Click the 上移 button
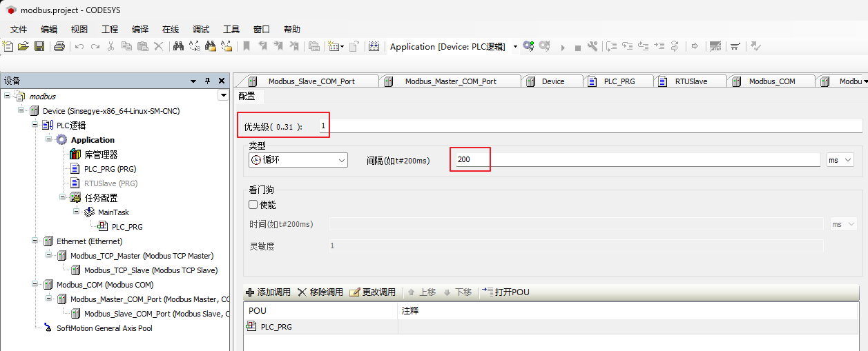868x351 pixels. (422, 292)
